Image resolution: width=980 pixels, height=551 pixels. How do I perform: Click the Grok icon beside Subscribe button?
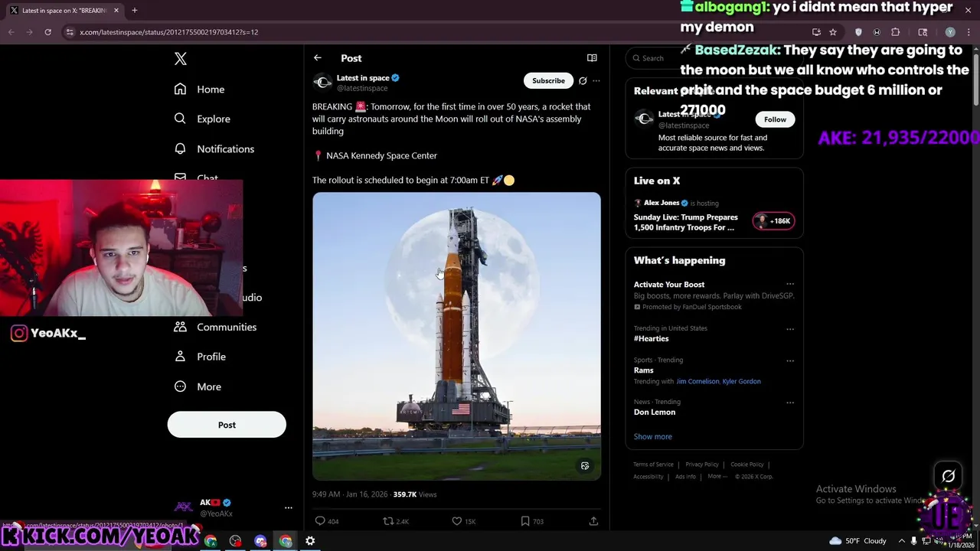click(583, 80)
